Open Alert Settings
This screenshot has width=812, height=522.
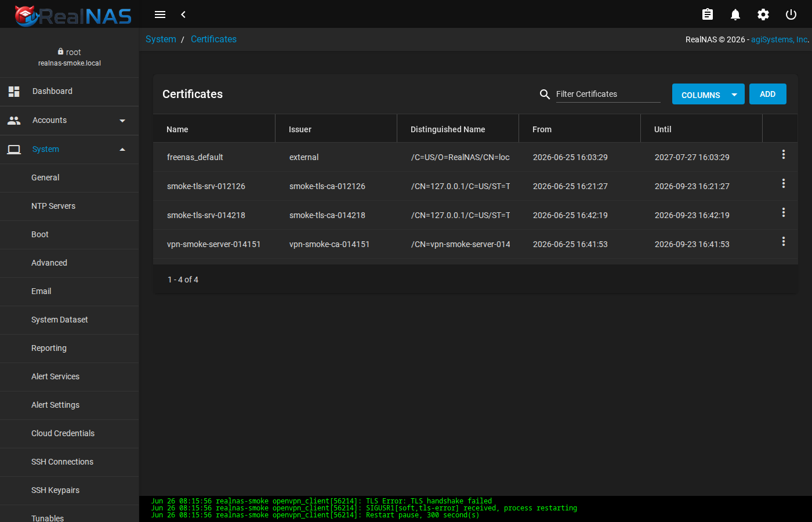pyautogui.click(x=70, y=405)
